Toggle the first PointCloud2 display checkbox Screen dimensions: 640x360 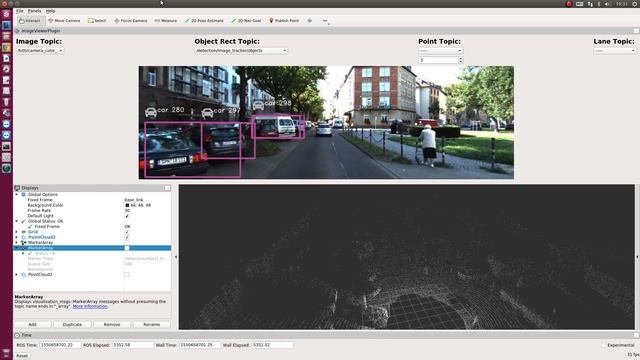pyautogui.click(x=127, y=237)
